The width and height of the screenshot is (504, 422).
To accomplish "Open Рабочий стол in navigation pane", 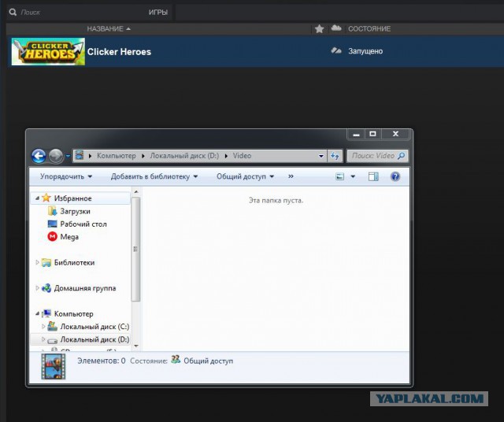I will (83, 224).
